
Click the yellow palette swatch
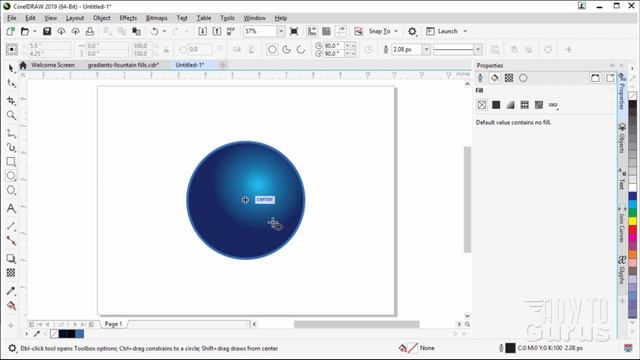[x=632, y=221]
